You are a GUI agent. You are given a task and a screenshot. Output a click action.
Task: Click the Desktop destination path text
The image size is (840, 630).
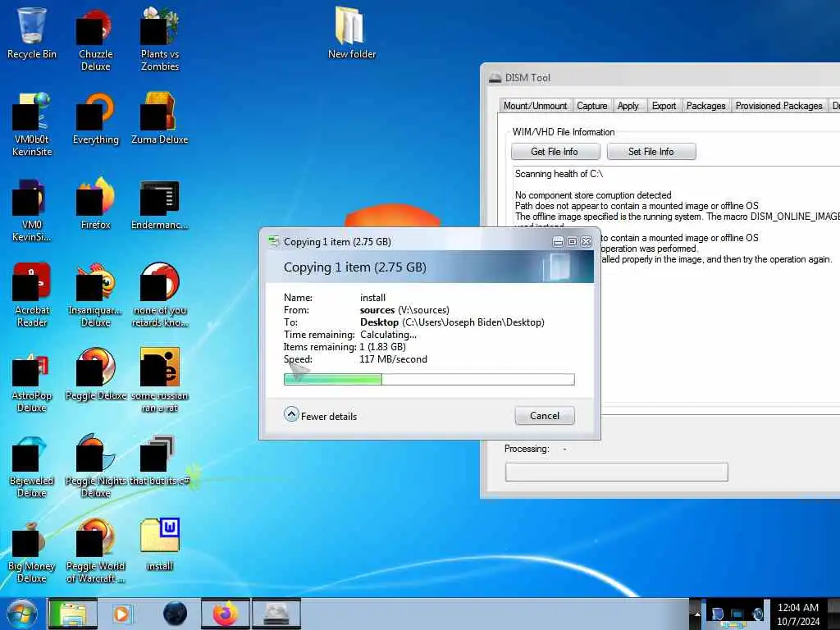452,322
